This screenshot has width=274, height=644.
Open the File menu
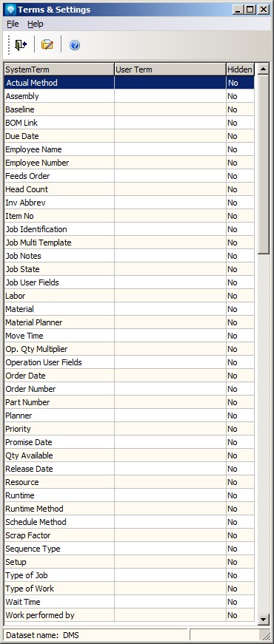click(x=13, y=24)
